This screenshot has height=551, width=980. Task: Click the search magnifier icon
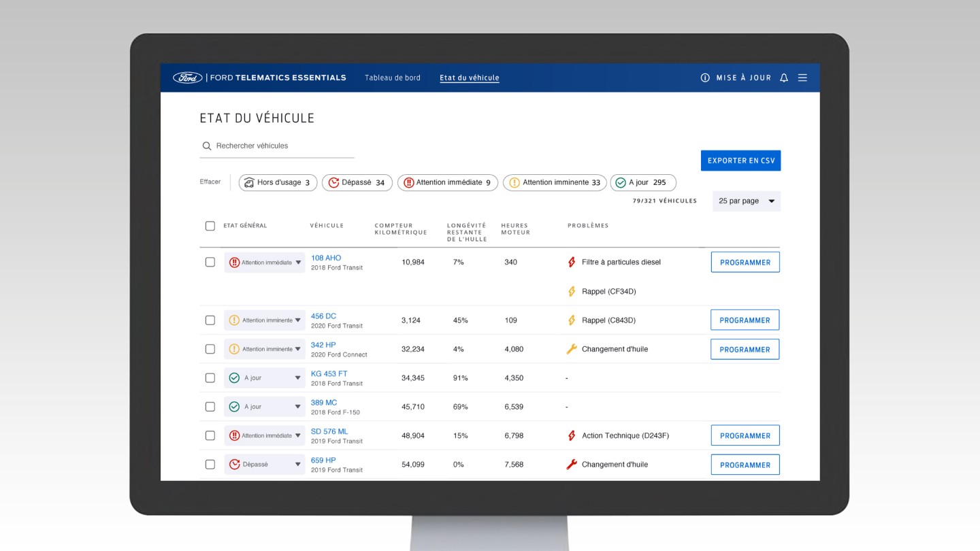(x=207, y=146)
